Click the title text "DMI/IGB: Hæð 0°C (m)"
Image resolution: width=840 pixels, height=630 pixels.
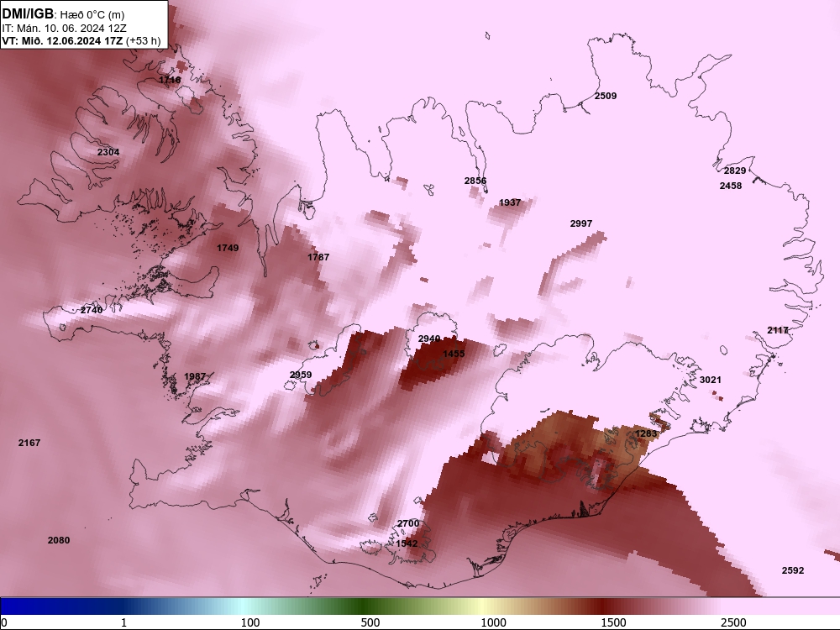[63, 14]
